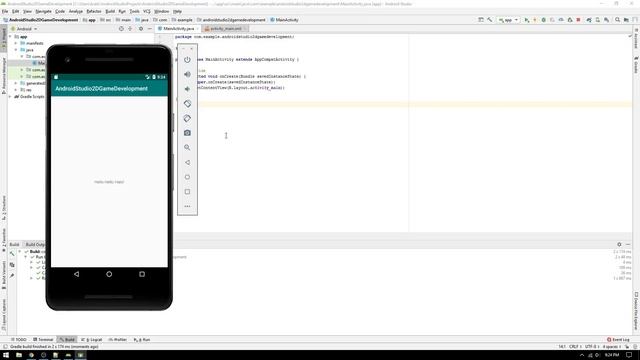640x360 pixels.
Task: Click example breadcrumb in navigation bar
Action: (182, 20)
